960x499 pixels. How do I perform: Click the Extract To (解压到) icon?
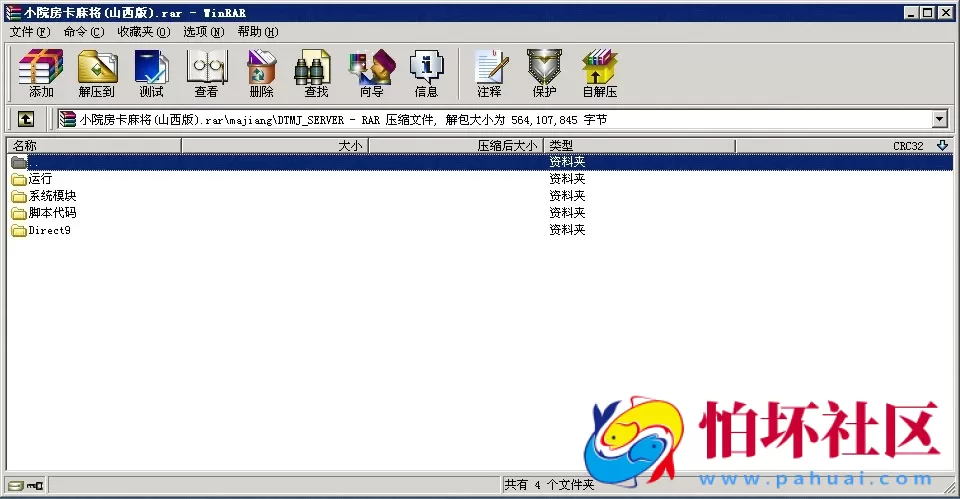coord(97,74)
